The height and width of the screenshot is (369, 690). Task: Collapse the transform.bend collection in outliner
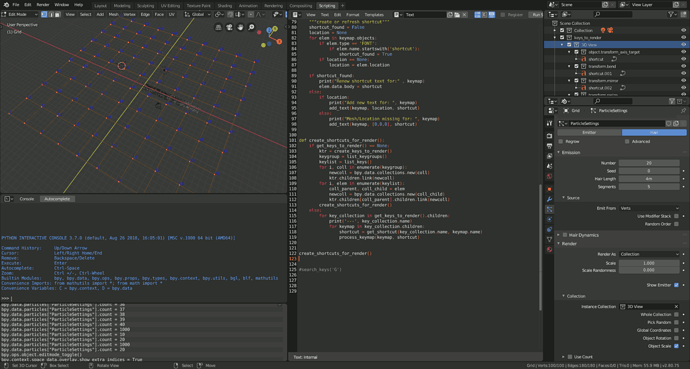569,66
